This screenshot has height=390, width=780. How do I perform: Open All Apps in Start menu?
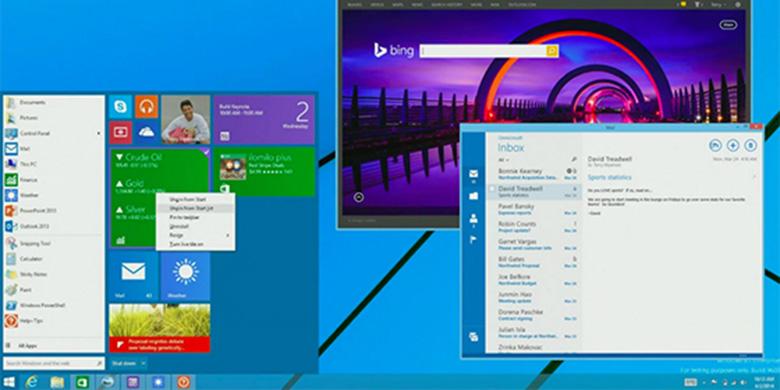pyautogui.click(x=54, y=345)
